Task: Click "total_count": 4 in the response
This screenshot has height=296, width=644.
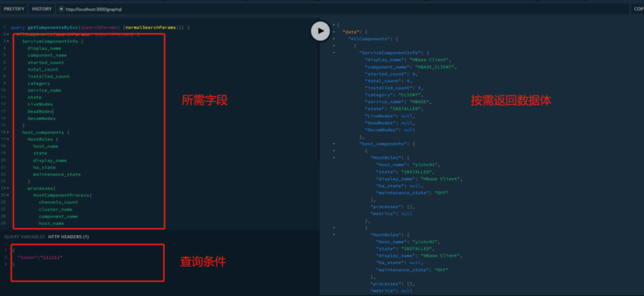Action: (388, 81)
